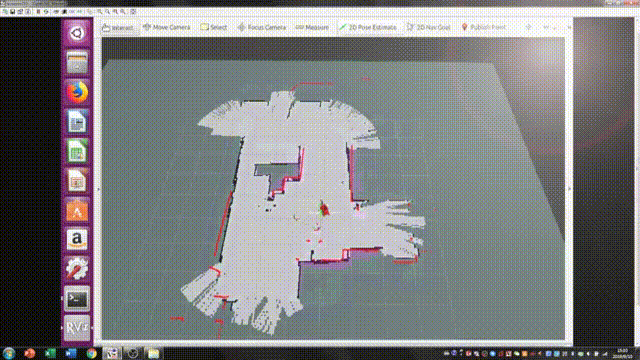Screen dimensions: 640x360
Task: Switch to the Terminal in the dock
Action: click(x=77, y=300)
